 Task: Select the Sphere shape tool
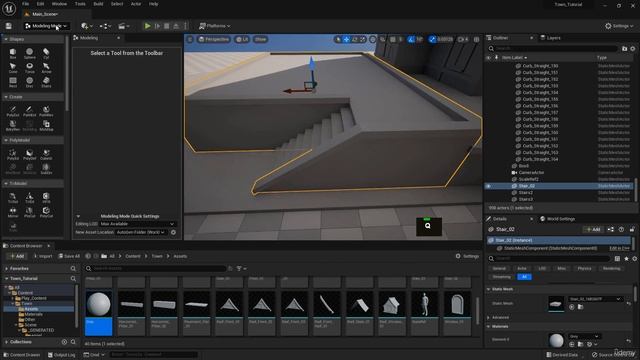coord(29,53)
